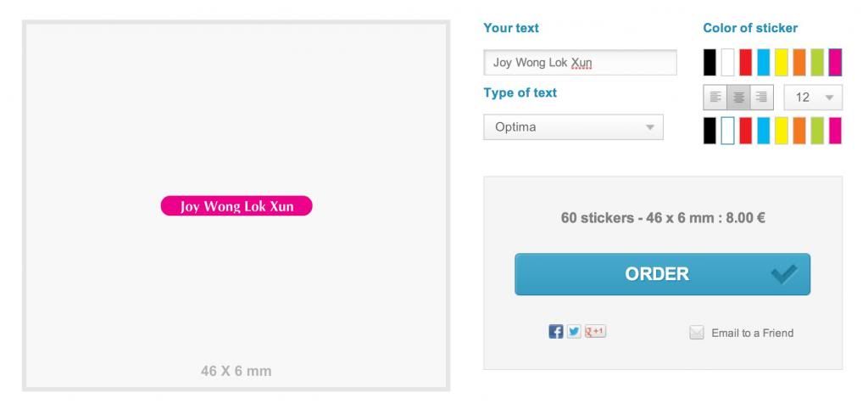Click the ORDER button
The image size is (868, 415).
(662, 274)
